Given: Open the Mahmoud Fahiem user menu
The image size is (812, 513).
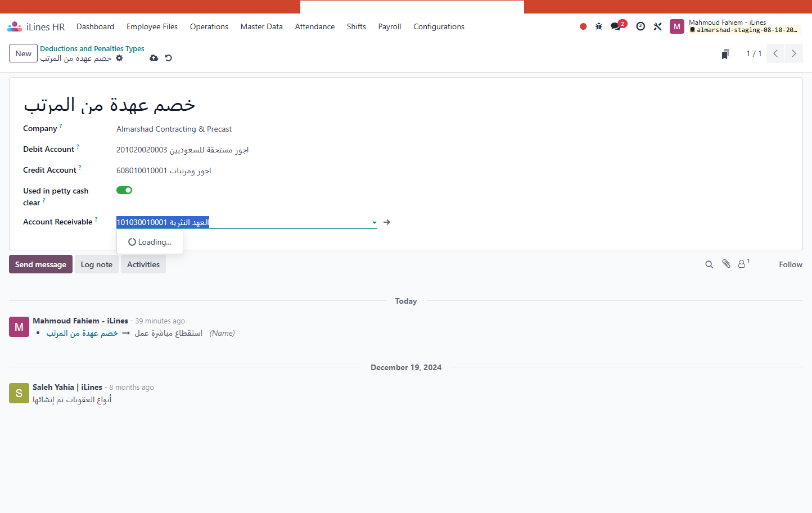Looking at the screenshot, I should click(x=735, y=26).
